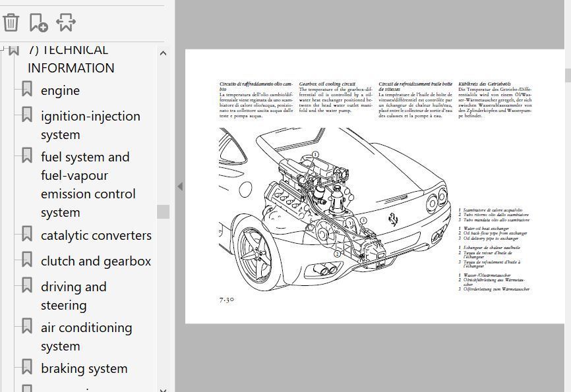
Task: Click 'Circuit de refroidissement huile boîte de vitesses' heading
Action: [x=415, y=86]
